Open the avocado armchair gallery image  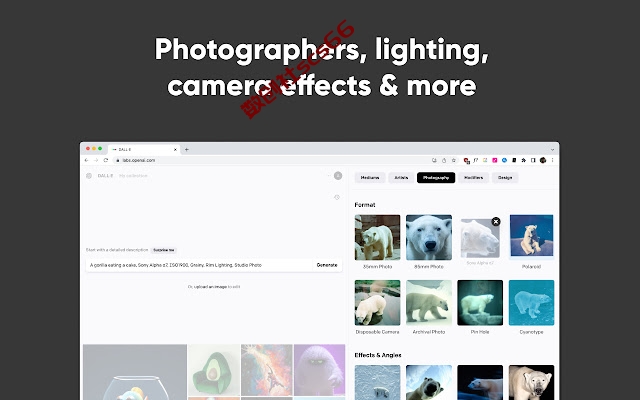click(214, 370)
